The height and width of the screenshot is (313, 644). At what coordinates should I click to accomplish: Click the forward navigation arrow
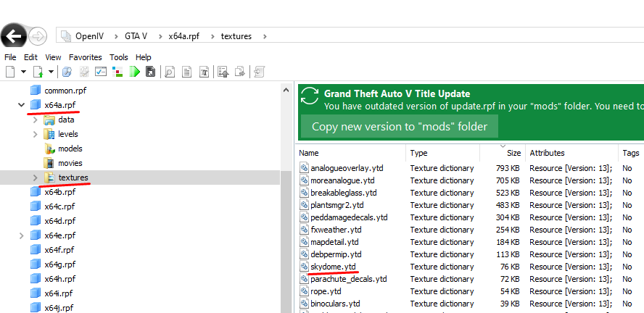38,36
